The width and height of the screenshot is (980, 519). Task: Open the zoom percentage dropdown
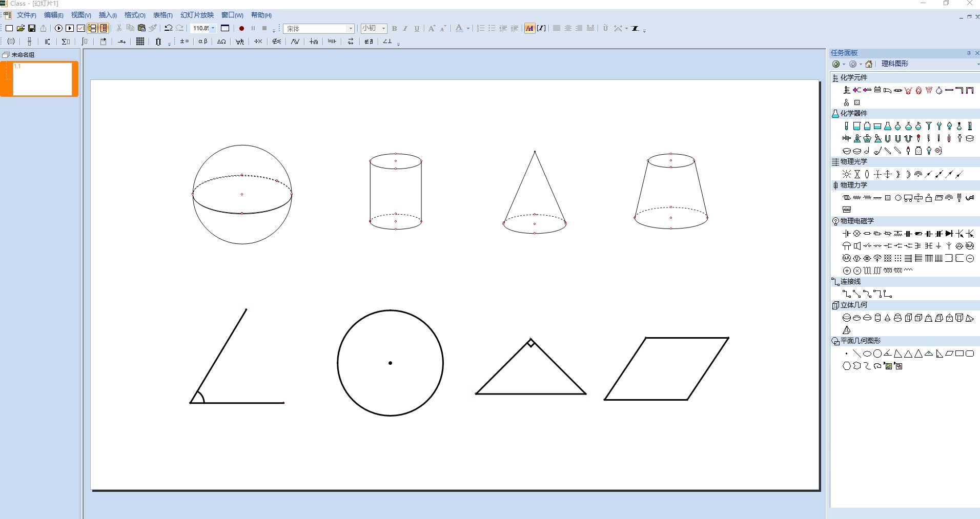point(213,28)
